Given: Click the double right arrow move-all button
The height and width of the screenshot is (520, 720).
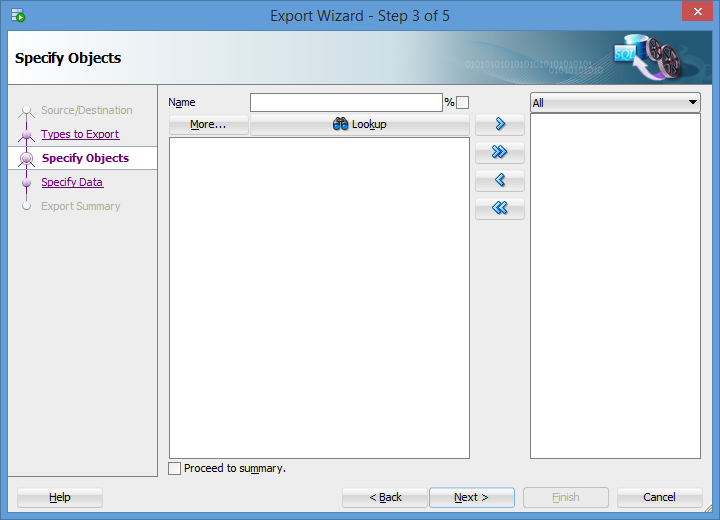Looking at the screenshot, I should point(499,153).
